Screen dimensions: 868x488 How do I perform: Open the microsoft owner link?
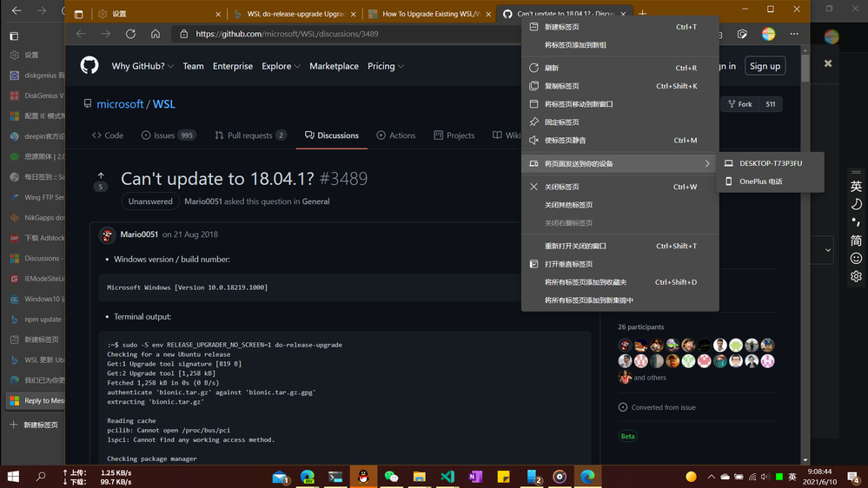(120, 104)
